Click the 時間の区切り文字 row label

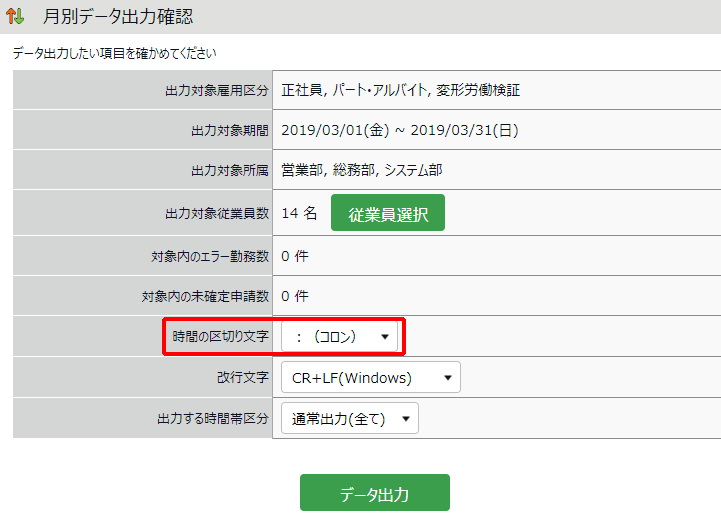220,336
